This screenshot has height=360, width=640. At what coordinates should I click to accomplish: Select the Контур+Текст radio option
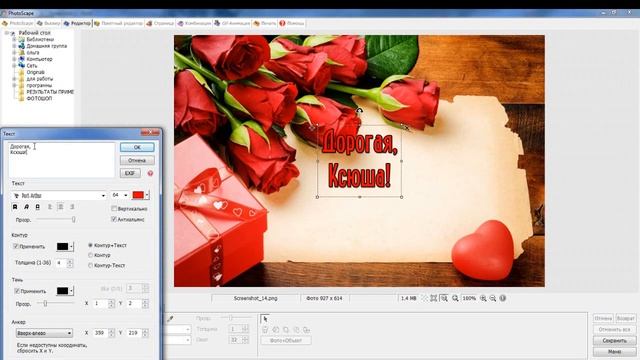(x=91, y=245)
